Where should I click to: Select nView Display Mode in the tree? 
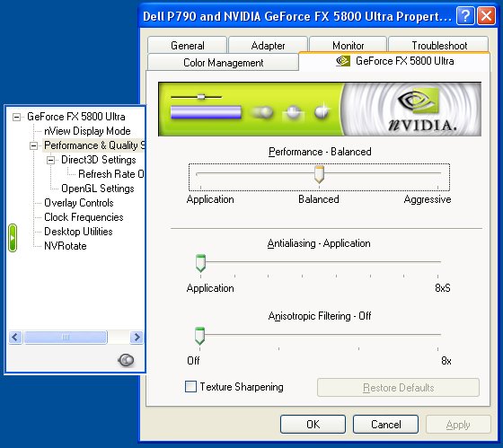tap(87, 131)
